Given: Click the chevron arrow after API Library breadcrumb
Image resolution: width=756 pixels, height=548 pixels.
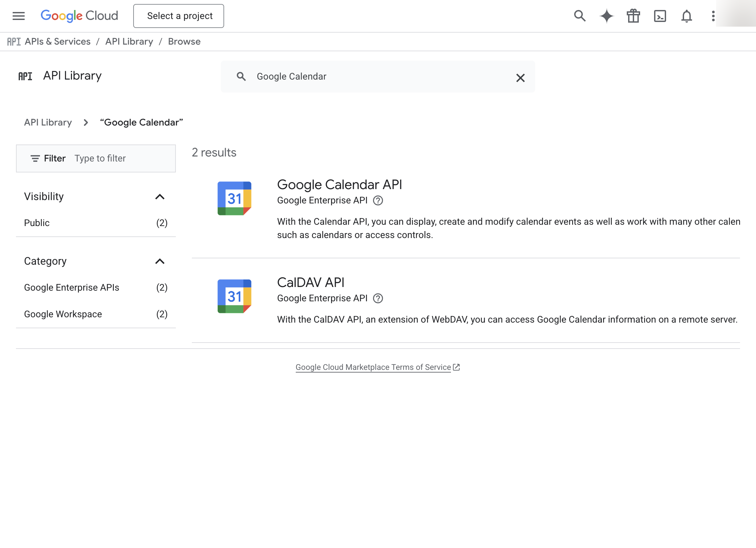Looking at the screenshot, I should pos(86,123).
